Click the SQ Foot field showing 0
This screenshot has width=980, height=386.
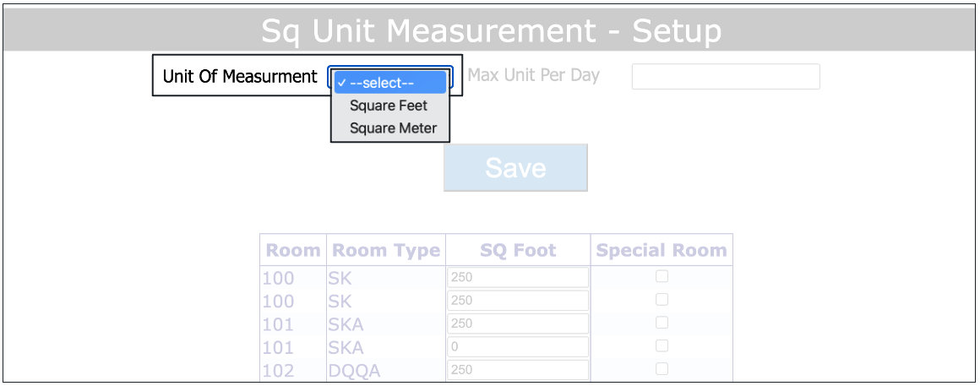click(x=517, y=347)
